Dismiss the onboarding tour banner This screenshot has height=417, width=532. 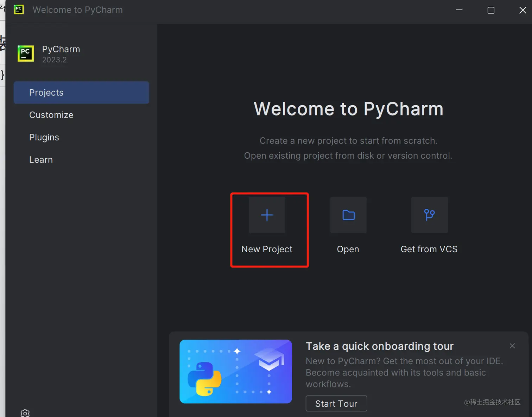pos(512,346)
